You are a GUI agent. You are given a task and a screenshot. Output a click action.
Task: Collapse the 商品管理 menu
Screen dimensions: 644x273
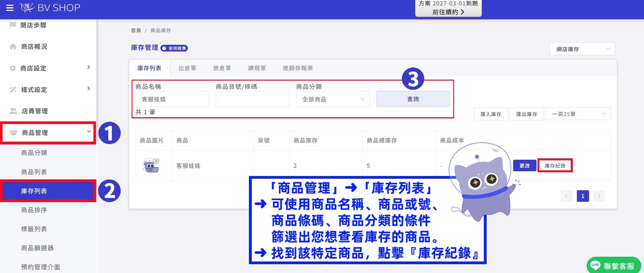click(x=48, y=133)
